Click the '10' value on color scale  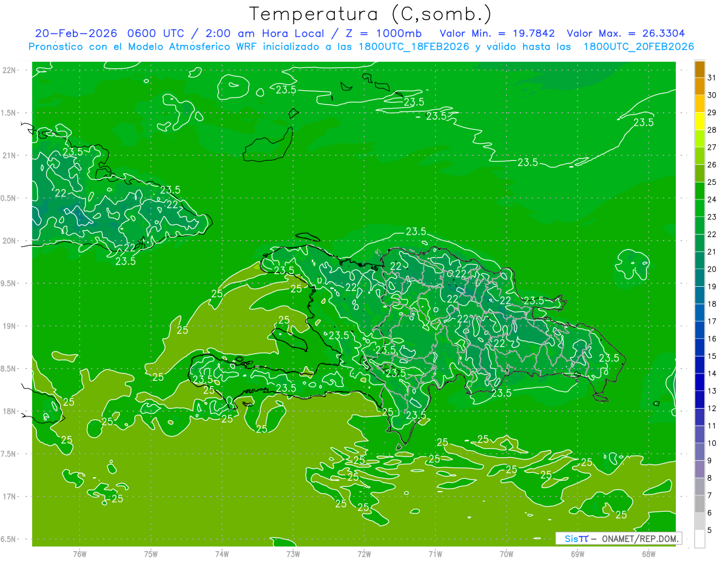click(x=712, y=443)
